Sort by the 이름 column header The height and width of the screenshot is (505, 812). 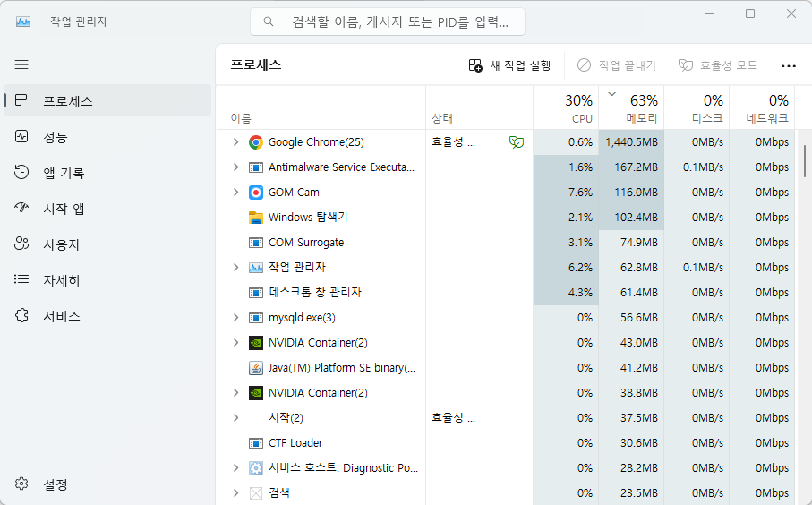[x=321, y=107]
